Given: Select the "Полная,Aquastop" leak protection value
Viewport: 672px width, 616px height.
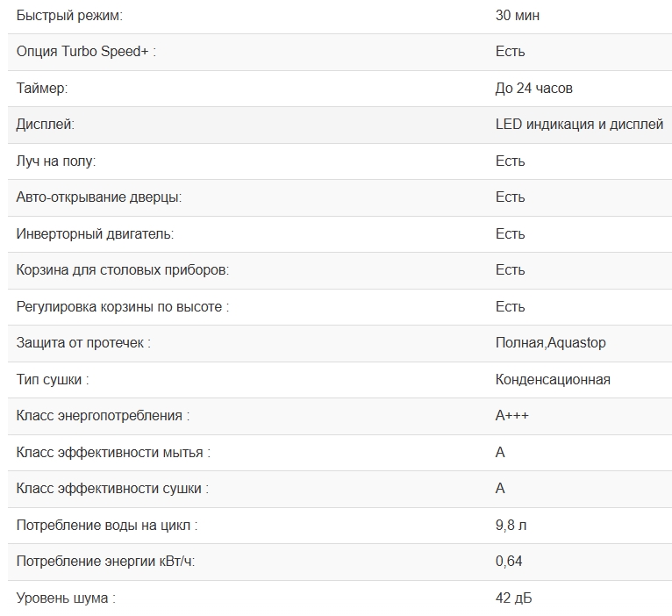Looking at the screenshot, I should pos(550,343).
